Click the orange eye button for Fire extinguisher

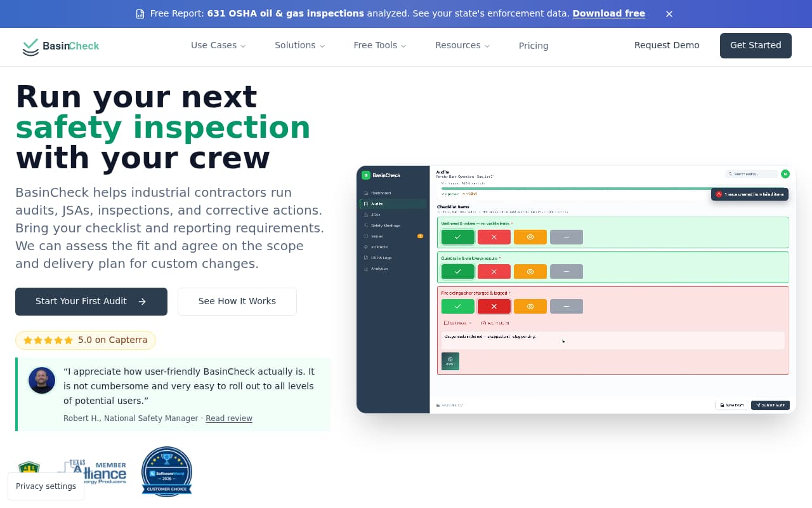click(x=530, y=307)
